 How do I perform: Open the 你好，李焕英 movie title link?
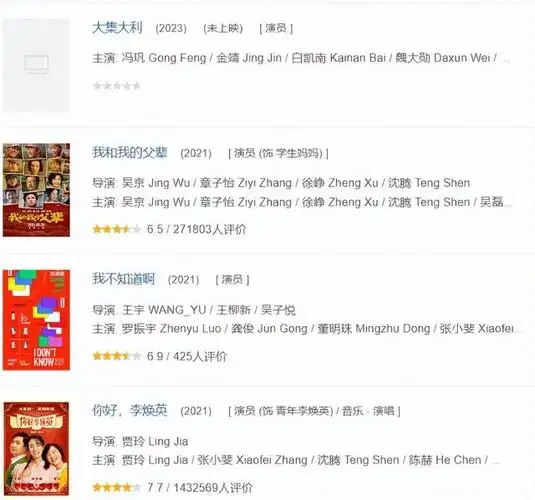point(130,410)
